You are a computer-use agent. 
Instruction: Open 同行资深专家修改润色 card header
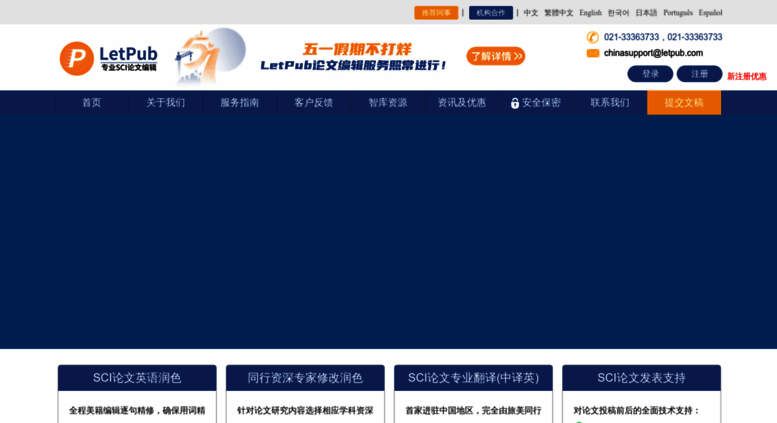pos(305,378)
